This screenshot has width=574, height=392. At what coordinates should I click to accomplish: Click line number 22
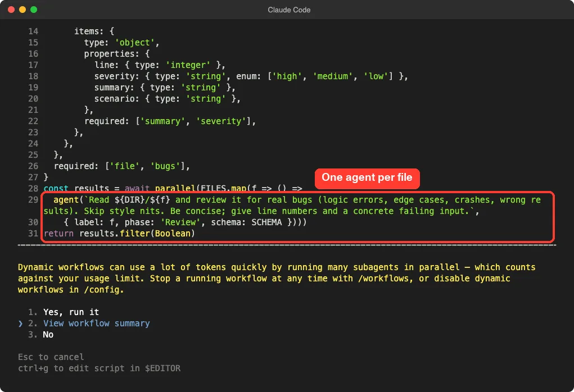33,121
